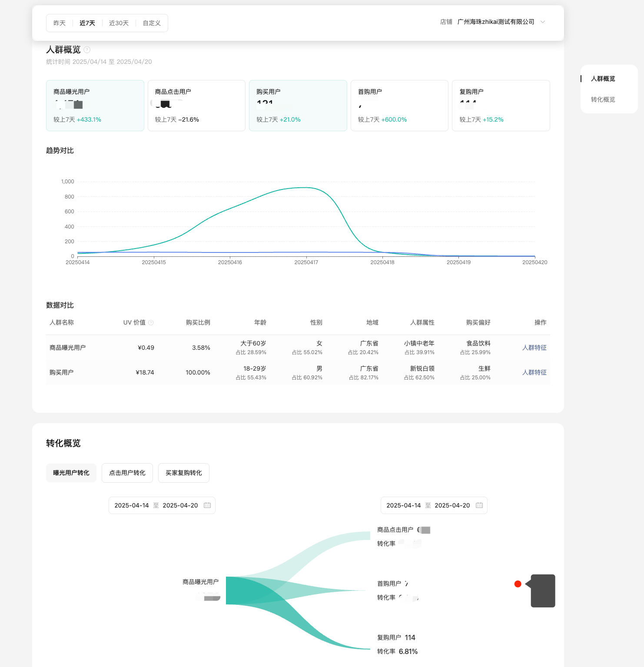The height and width of the screenshot is (667, 644).
Task: Switch to 近30天 time range
Action: coord(119,23)
